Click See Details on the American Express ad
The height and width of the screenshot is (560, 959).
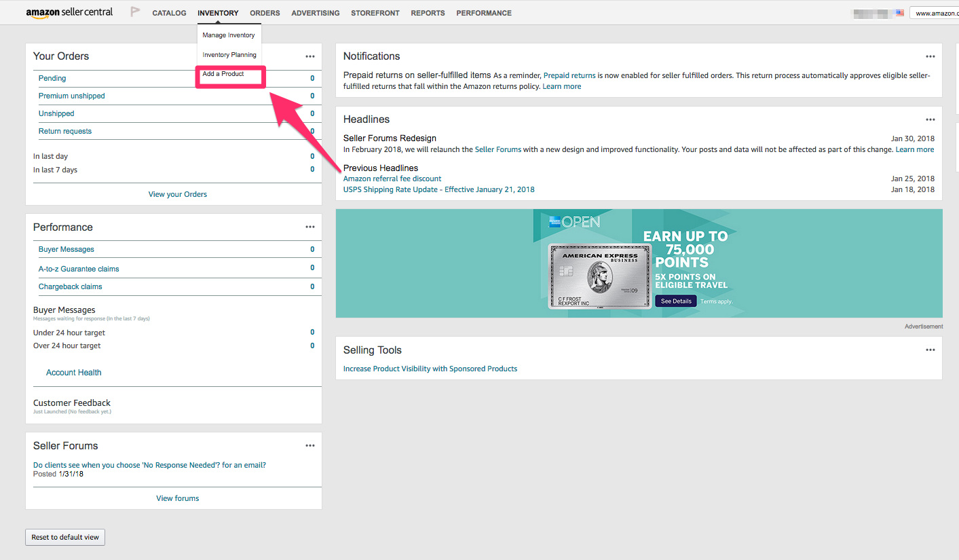675,300
